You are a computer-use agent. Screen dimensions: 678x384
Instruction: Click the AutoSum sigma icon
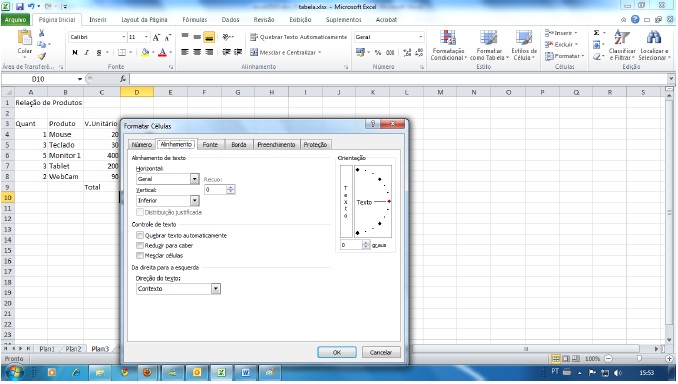click(596, 33)
